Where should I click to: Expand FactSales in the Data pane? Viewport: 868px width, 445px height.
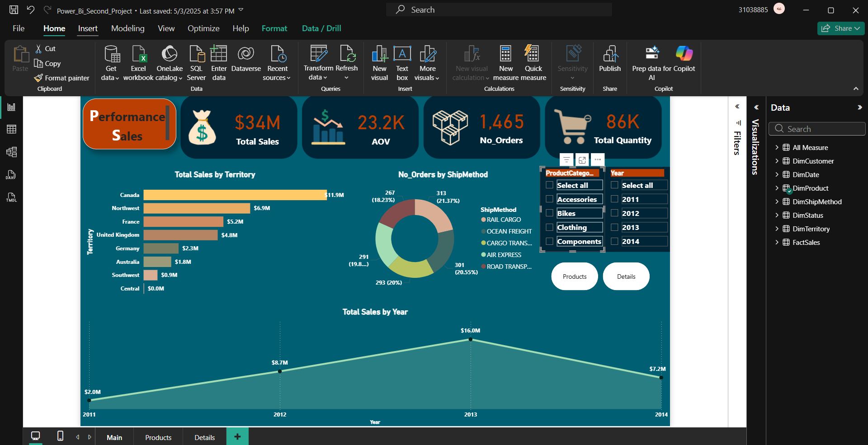click(777, 242)
